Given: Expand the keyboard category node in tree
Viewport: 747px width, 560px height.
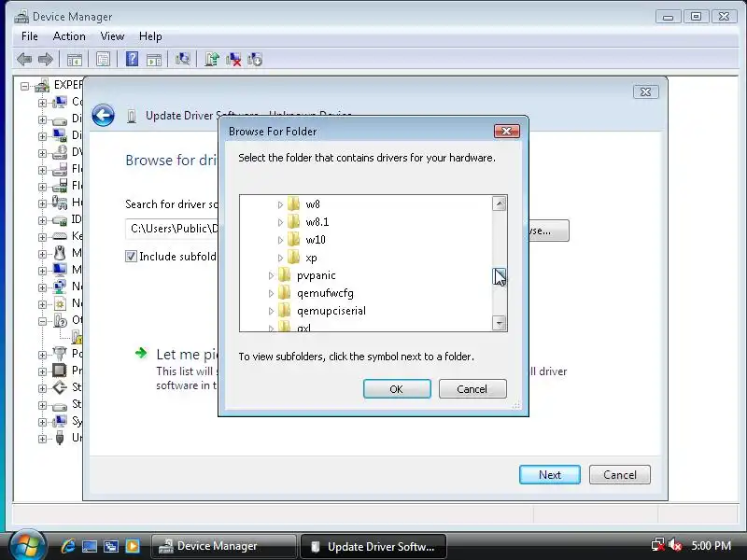Looking at the screenshot, I should click(x=42, y=237).
